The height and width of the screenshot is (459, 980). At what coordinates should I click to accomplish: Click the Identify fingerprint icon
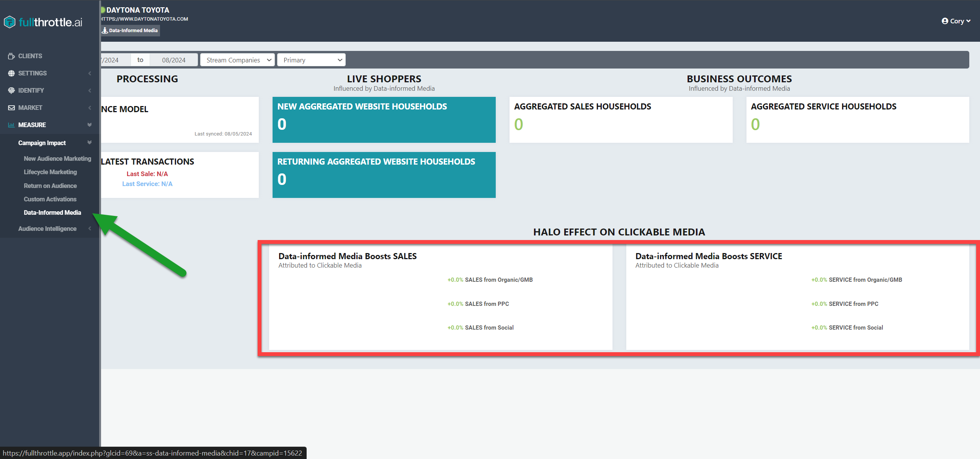[11, 90]
